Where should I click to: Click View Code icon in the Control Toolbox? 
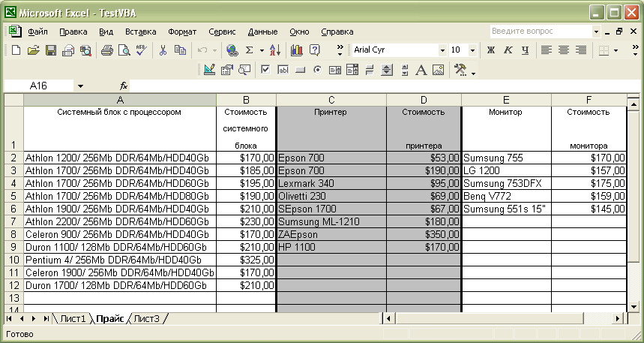[x=244, y=70]
